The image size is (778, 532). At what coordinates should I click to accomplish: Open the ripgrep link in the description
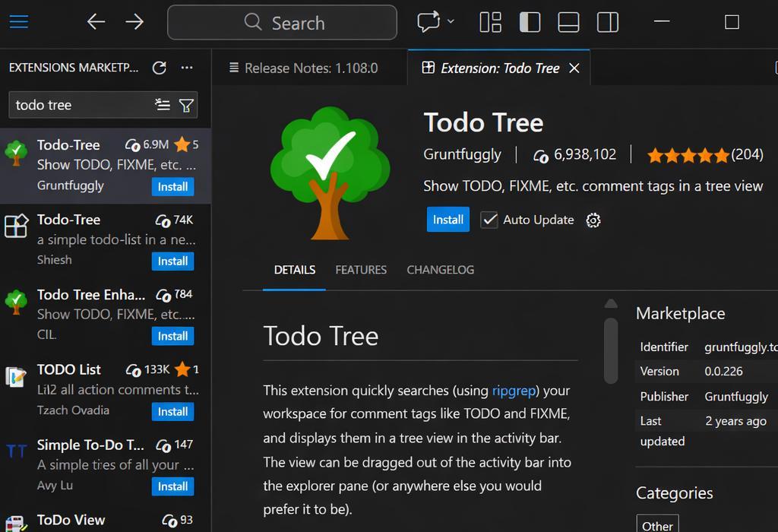tap(514, 391)
